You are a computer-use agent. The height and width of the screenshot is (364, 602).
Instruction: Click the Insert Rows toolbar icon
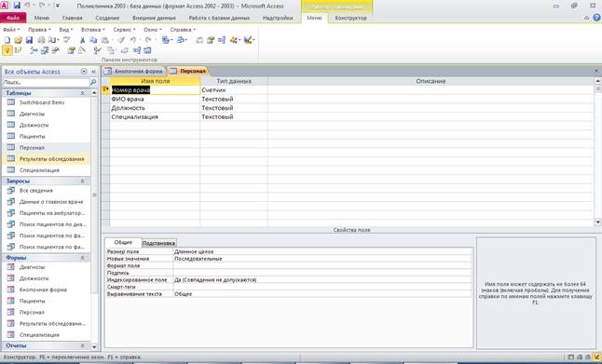tap(34, 50)
